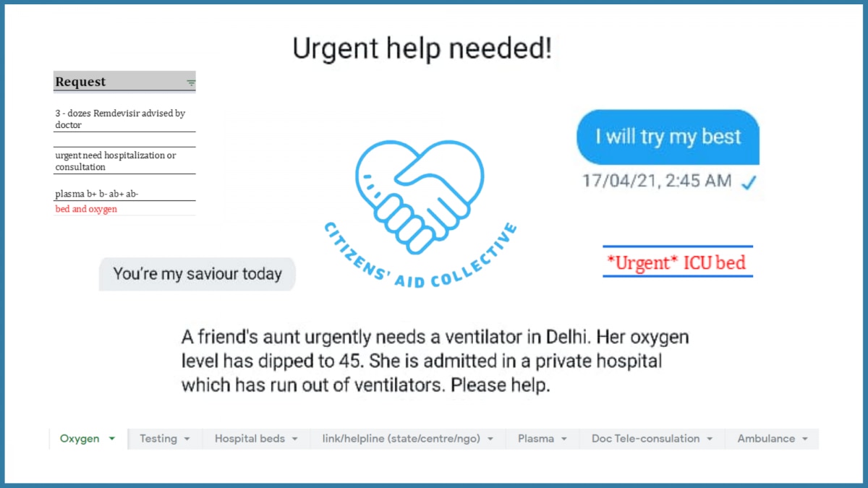Select the Ambulance sheet tab
The width and height of the screenshot is (868, 488).
coord(773,439)
